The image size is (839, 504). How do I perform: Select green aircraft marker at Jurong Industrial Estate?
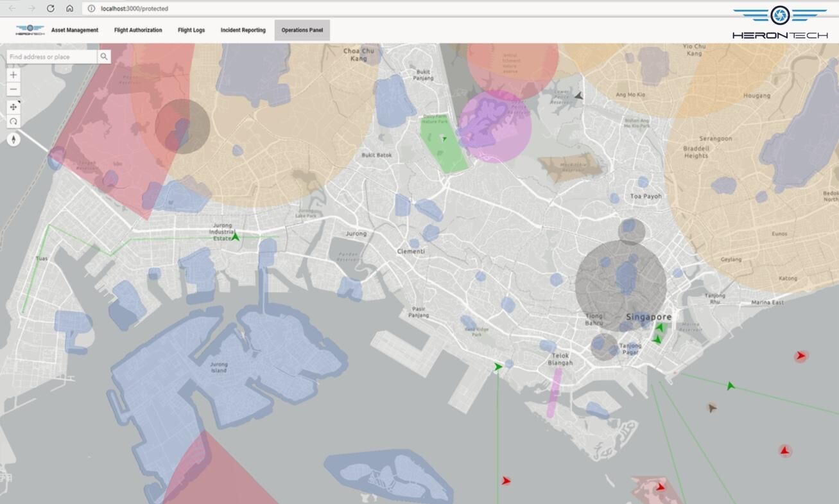point(236,237)
